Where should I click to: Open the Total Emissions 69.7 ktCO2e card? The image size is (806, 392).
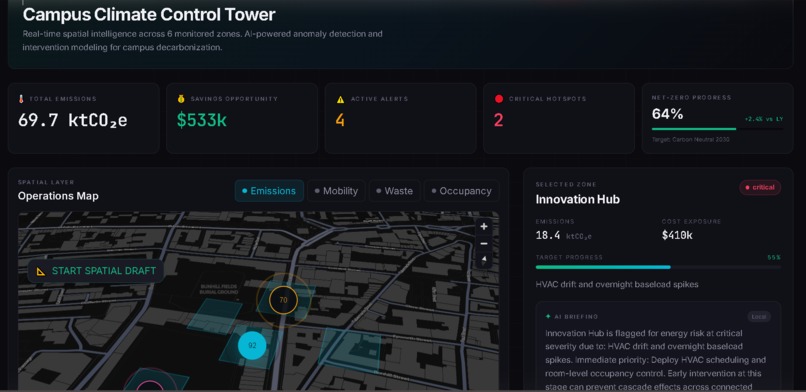(83, 118)
